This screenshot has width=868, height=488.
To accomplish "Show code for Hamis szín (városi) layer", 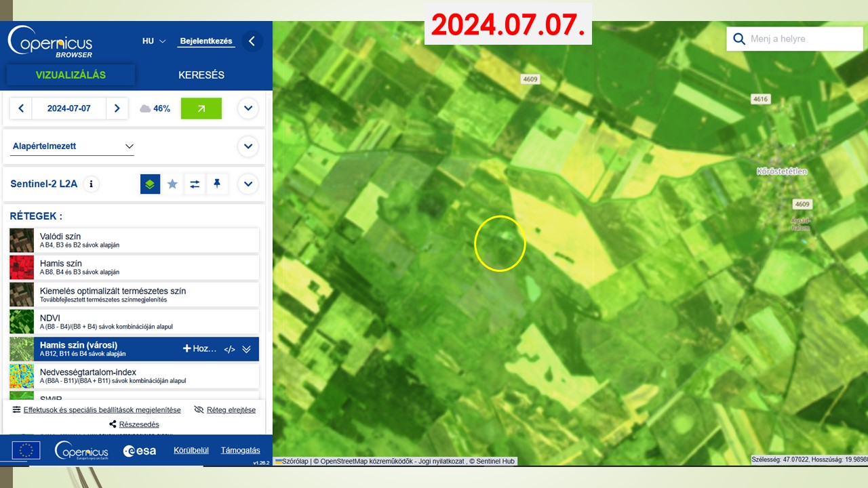I will coord(229,349).
